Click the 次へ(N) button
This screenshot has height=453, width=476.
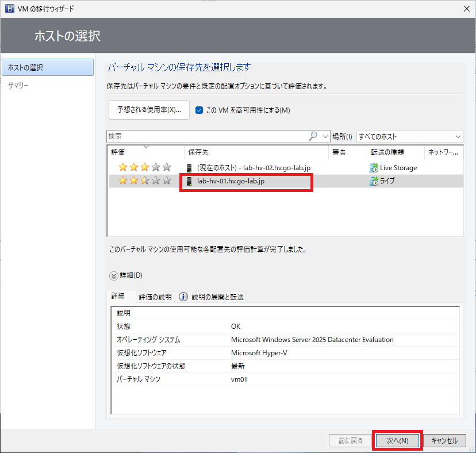pos(397,440)
